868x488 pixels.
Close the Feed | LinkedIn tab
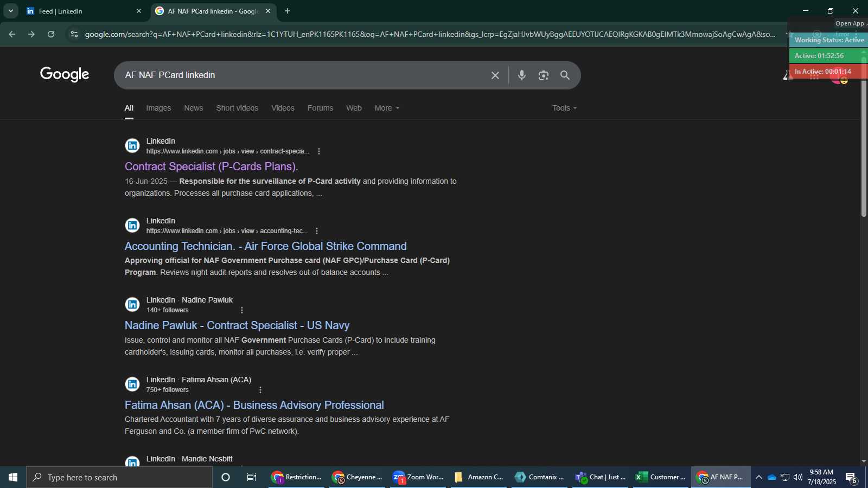139,11
